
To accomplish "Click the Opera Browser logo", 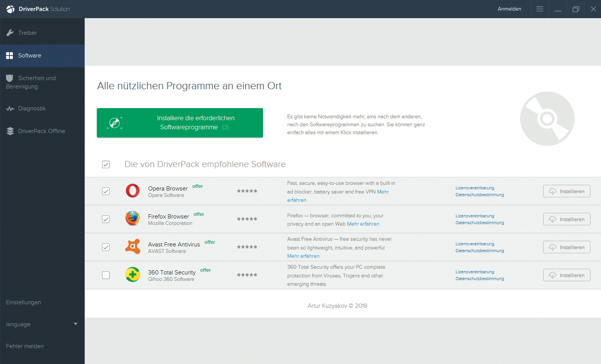I will [133, 191].
